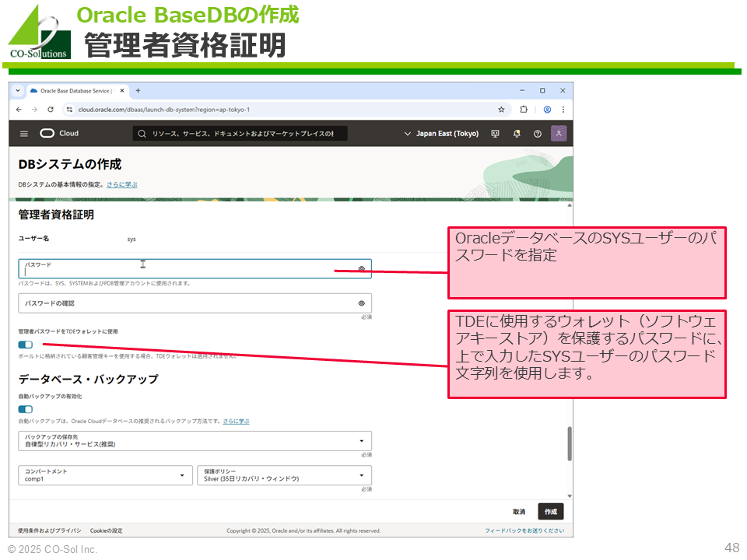Click the scrollbar down arrow

(570, 496)
